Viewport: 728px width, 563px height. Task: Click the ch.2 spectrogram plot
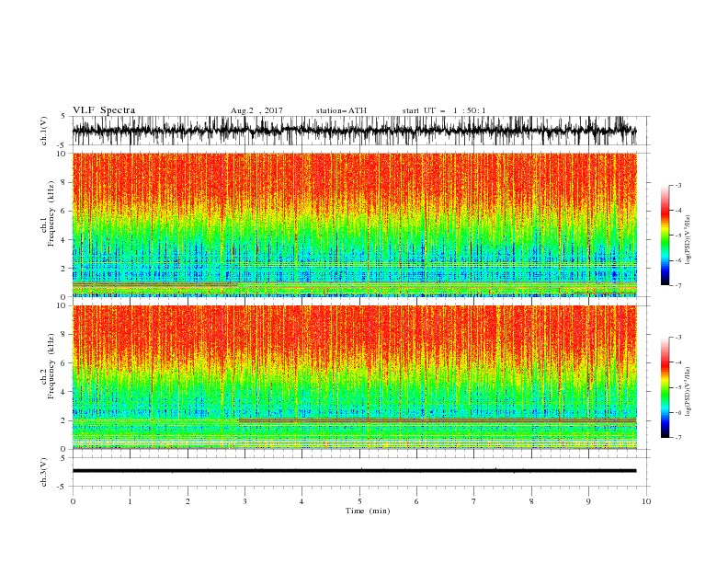coord(354,377)
